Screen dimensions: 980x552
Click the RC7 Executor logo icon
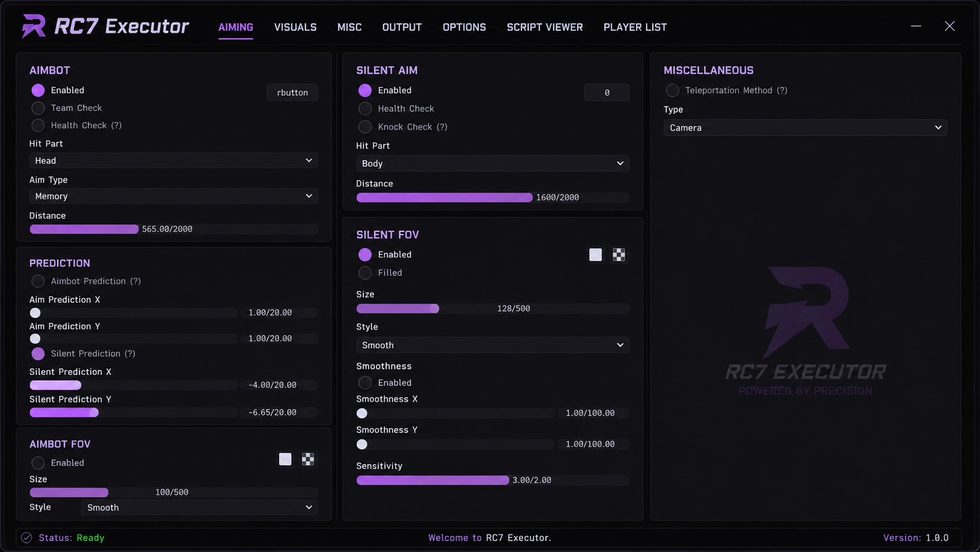[33, 26]
